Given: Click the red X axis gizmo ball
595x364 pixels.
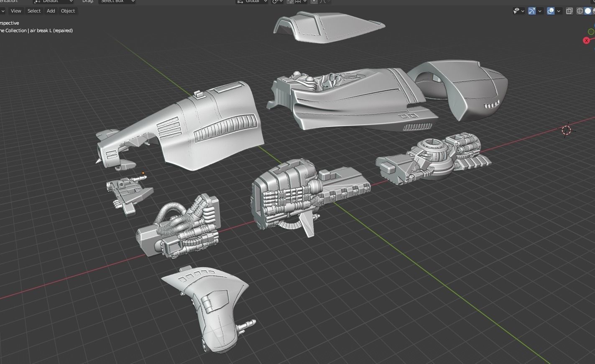Looking at the screenshot, I should coord(587,41).
